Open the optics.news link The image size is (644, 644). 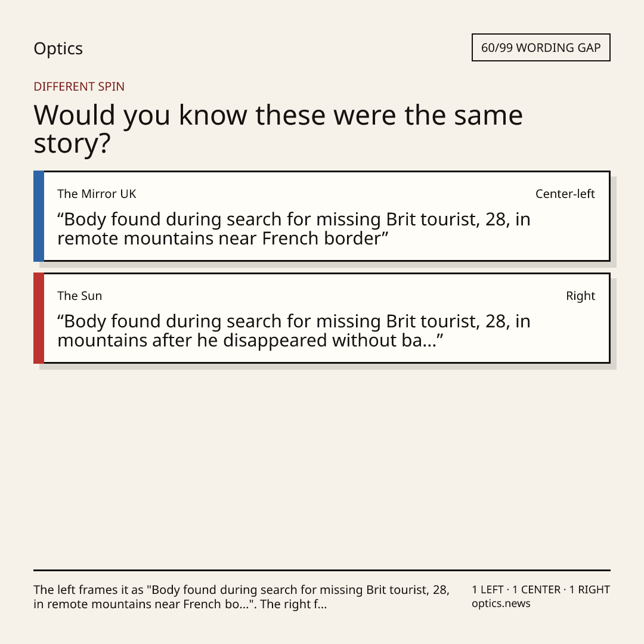click(x=501, y=603)
